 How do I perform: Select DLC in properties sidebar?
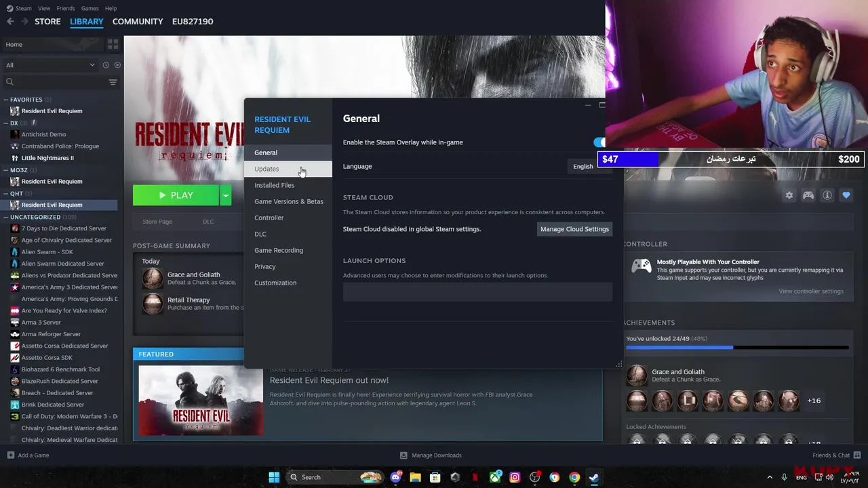tap(288, 234)
